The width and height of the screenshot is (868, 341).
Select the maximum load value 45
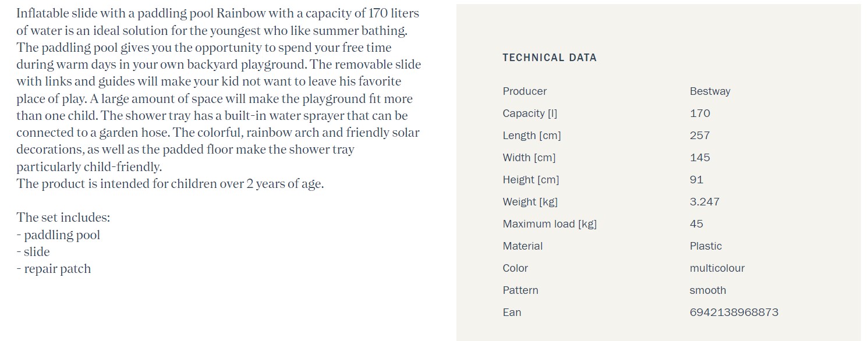696,224
